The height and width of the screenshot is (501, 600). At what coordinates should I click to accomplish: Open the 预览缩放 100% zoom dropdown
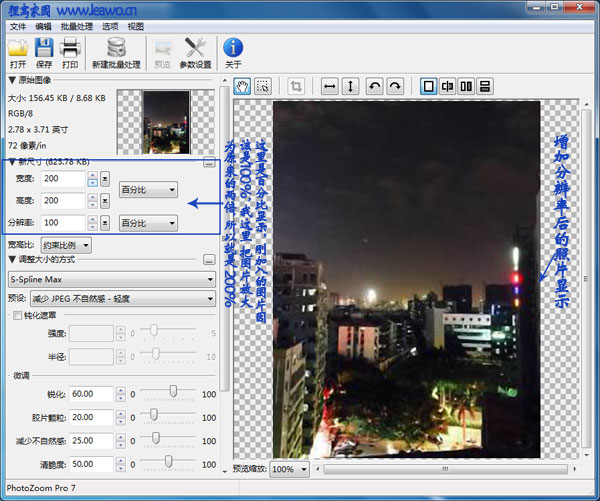[x=289, y=469]
